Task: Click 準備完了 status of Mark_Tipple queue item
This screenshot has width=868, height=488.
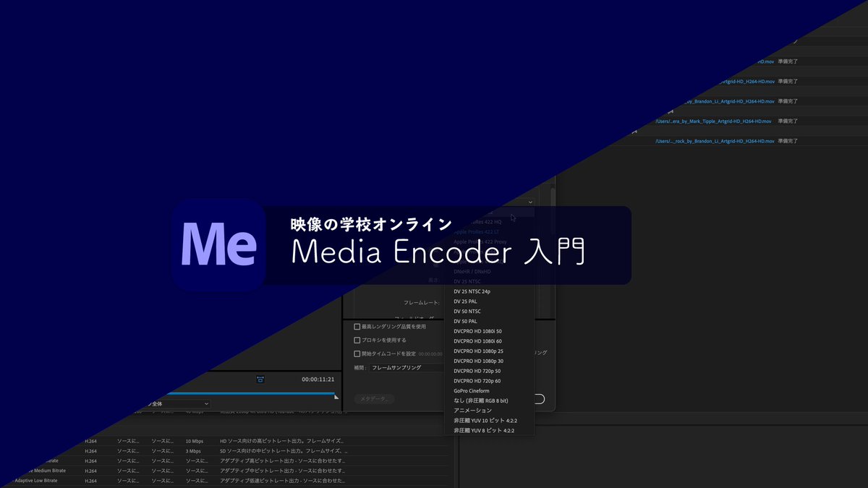Action: (788, 121)
